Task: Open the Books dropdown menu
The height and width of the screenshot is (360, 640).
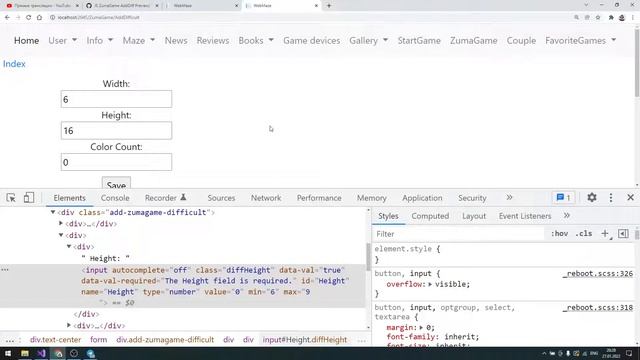Action: click(256, 40)
